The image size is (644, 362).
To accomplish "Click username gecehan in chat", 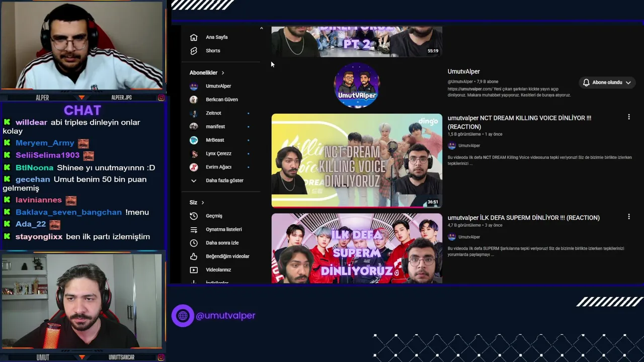I will [x=33, y=179].
